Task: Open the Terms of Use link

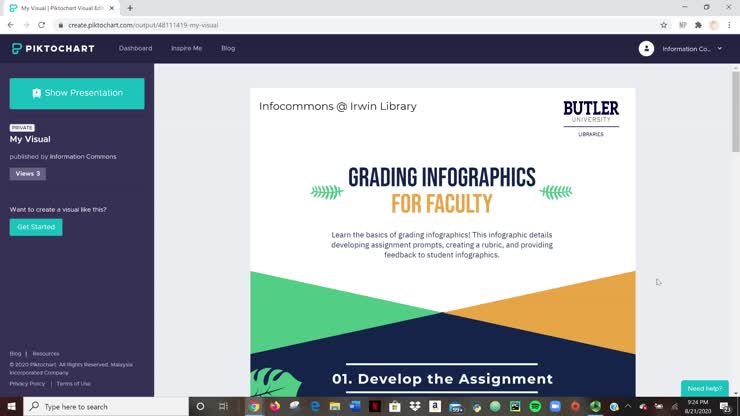Action: [74, 384]
